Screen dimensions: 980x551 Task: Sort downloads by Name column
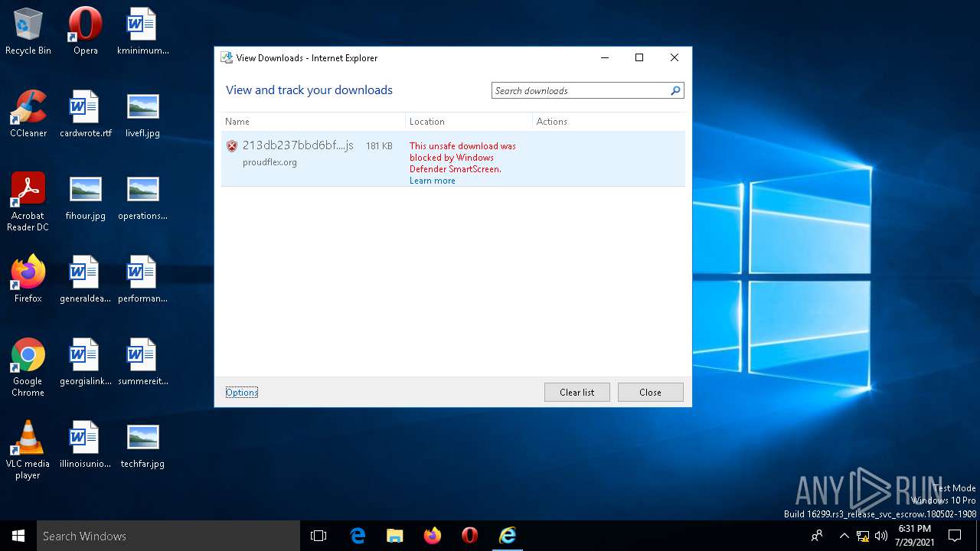(313, 122)
